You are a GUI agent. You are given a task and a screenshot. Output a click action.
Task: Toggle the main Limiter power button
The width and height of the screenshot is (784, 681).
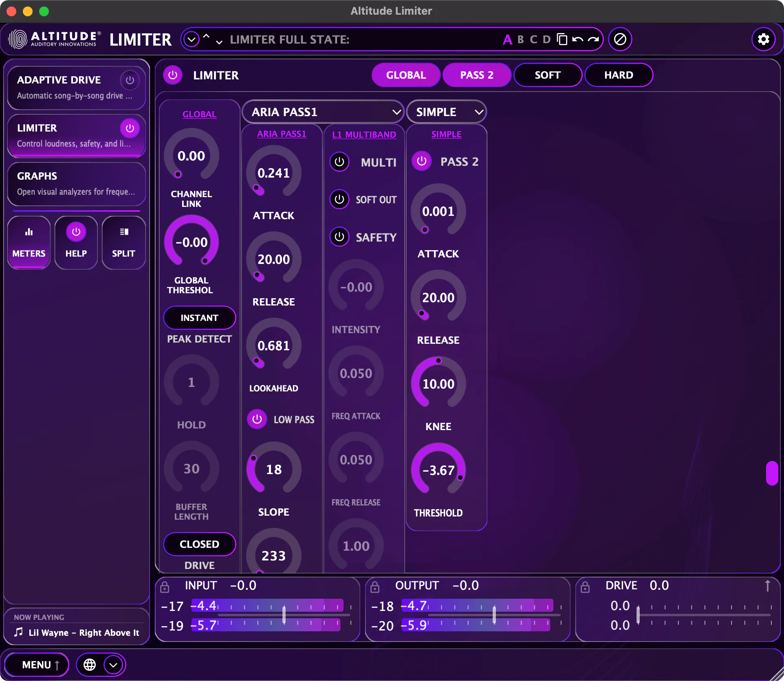coord(173,75)
